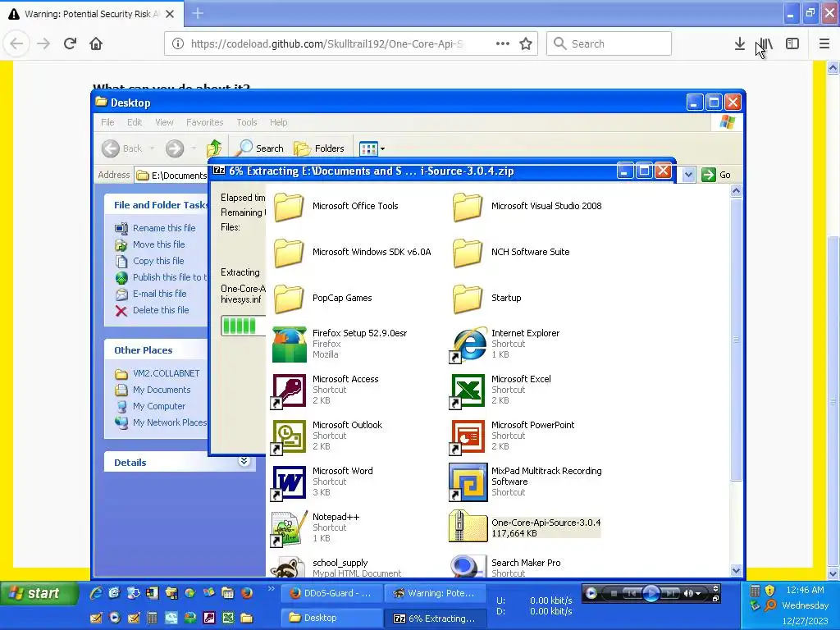Open VM2.COLLABNET in Other Places

click(x=166, y=373)
